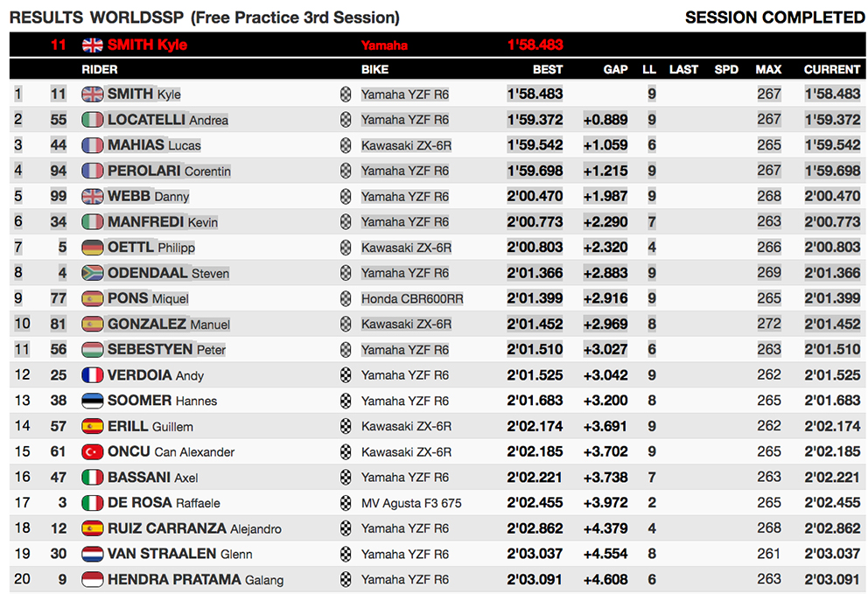Viewport: 868px width, 594px height.
Task: Click the checkered flag icon in the GONZALEZ Manuel row
Action: coord(346,324)
